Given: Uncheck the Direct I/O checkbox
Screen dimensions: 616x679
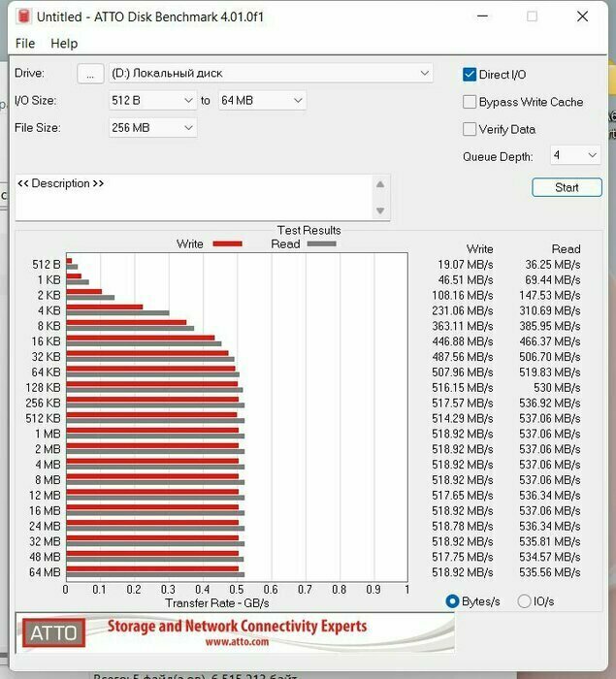Looking at the screenshot, I should click(470, 75).
